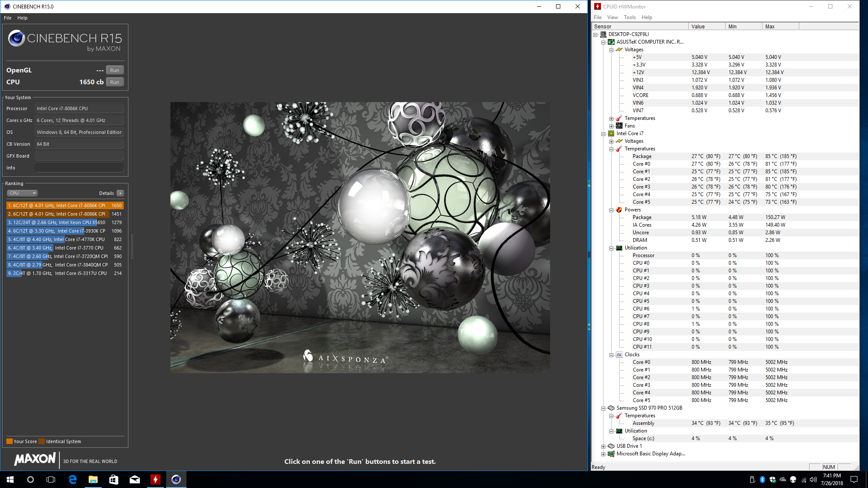This screenshot has width=868, height=488.
Task: Click the ranking Details arrow button
Action: 120,193
